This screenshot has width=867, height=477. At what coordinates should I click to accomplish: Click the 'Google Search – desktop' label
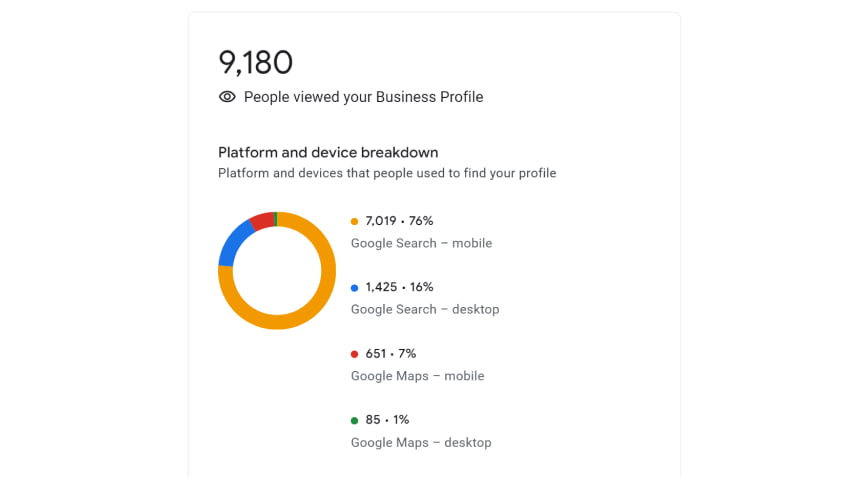(425, 310)
